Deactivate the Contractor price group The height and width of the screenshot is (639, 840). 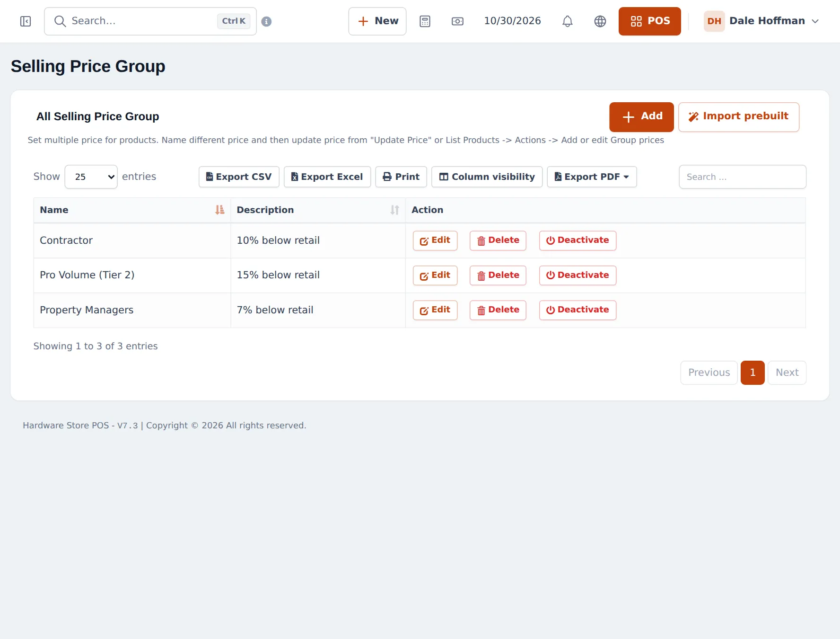pyautogui.click(x=577, y=240)
